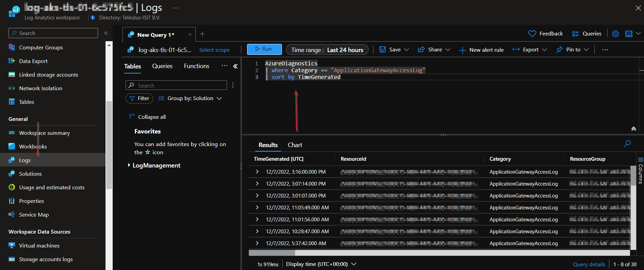The image size is (644, 270).
Task: Open Data Export in sidebar
Action: click(x=33, y=61)
